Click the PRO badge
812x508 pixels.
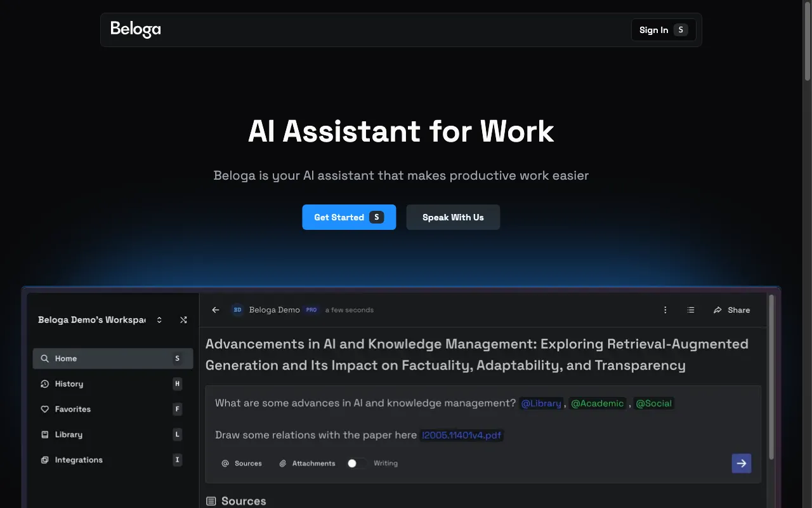pyautogui.click(x=311, y=310)
